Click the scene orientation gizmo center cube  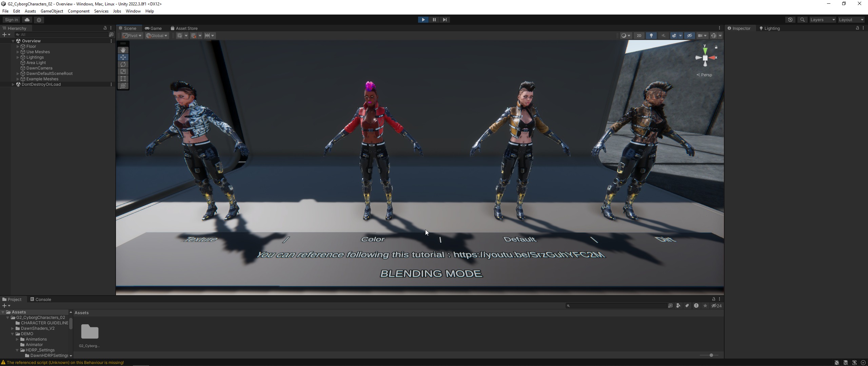coord(705,58)
